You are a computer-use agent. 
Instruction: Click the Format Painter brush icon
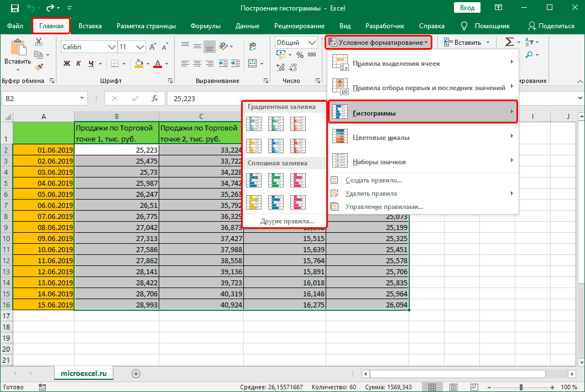coord(39,67)
